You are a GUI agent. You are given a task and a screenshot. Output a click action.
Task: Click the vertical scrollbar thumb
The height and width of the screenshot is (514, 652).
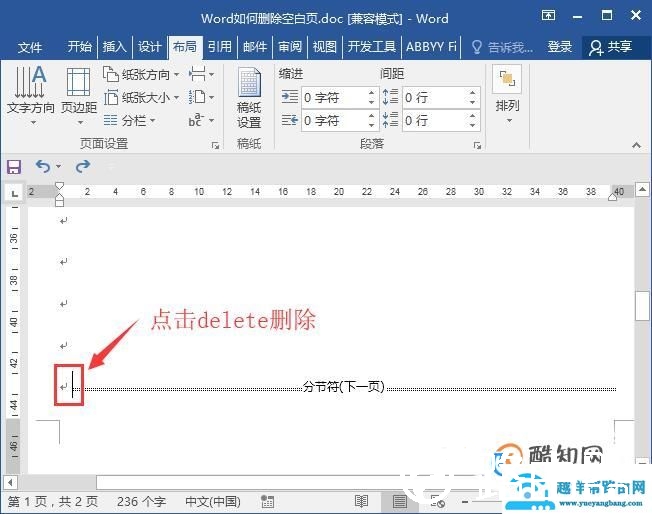click(642, 306)
